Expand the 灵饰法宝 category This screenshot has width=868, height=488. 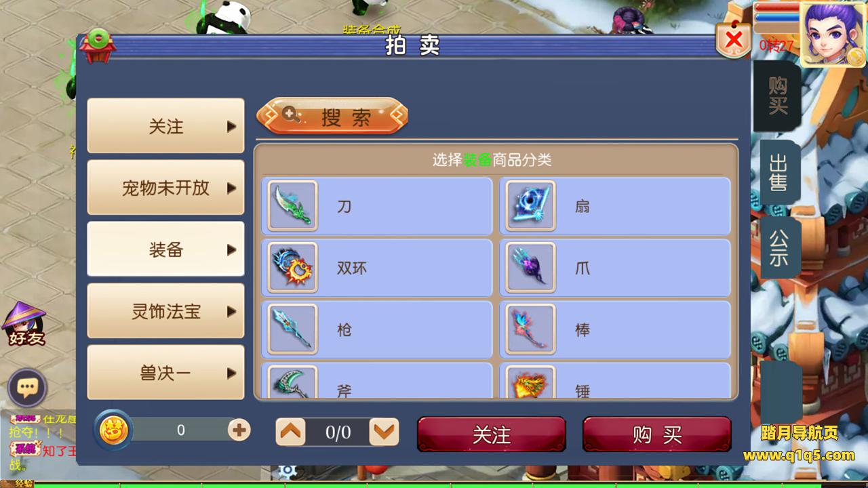point(165,311)
